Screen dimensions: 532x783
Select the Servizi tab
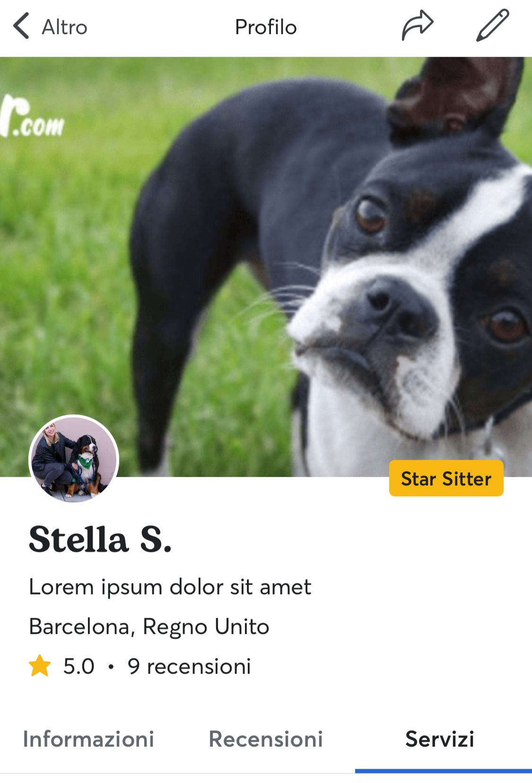[440, 739]
